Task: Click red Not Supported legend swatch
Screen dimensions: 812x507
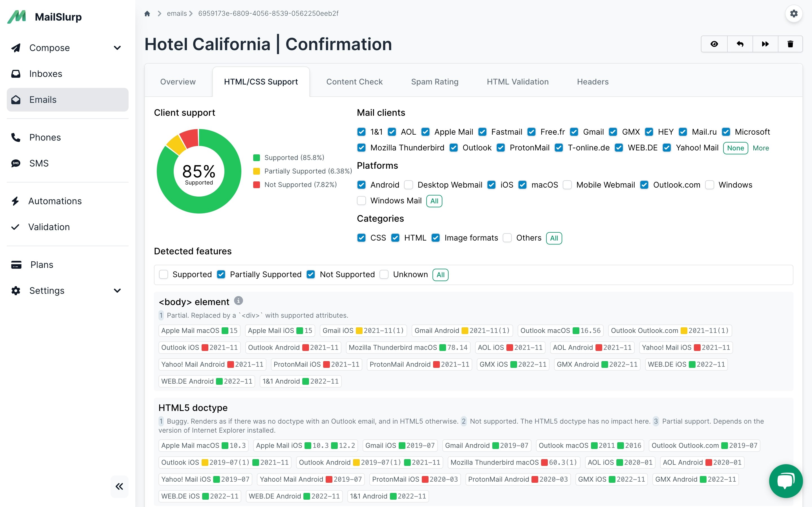Action: click(x=257, y=185)
